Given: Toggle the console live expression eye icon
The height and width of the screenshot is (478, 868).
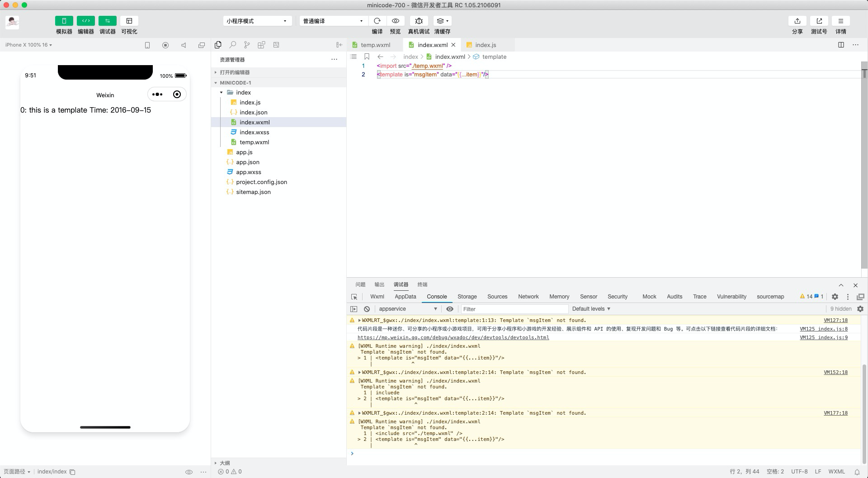Looking at the screenshot, I should point(450,309).
